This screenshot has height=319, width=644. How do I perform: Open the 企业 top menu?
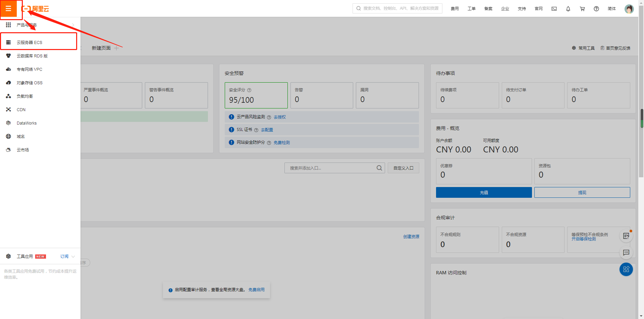click(x=505, y=9)
